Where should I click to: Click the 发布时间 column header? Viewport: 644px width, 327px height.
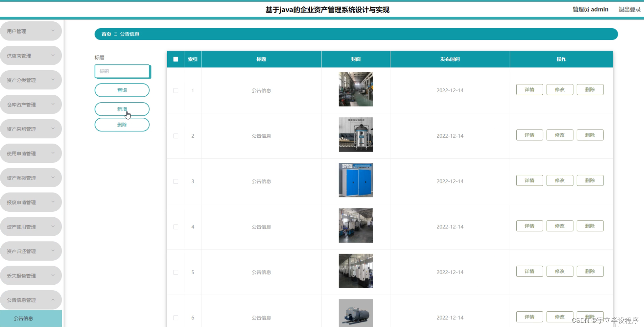click(450, 59)
